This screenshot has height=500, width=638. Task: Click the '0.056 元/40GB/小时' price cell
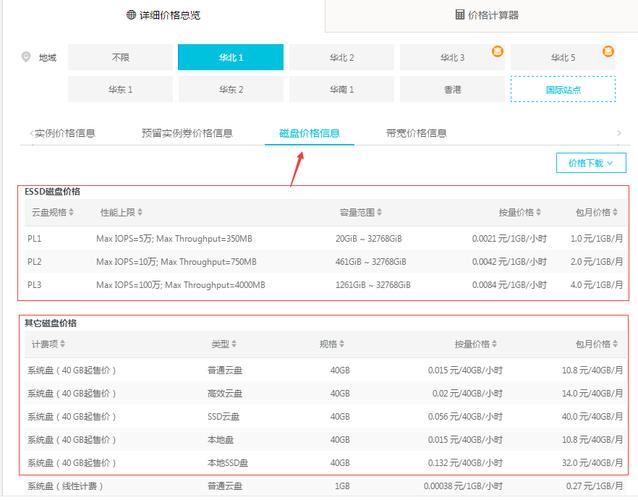point(465,417)
